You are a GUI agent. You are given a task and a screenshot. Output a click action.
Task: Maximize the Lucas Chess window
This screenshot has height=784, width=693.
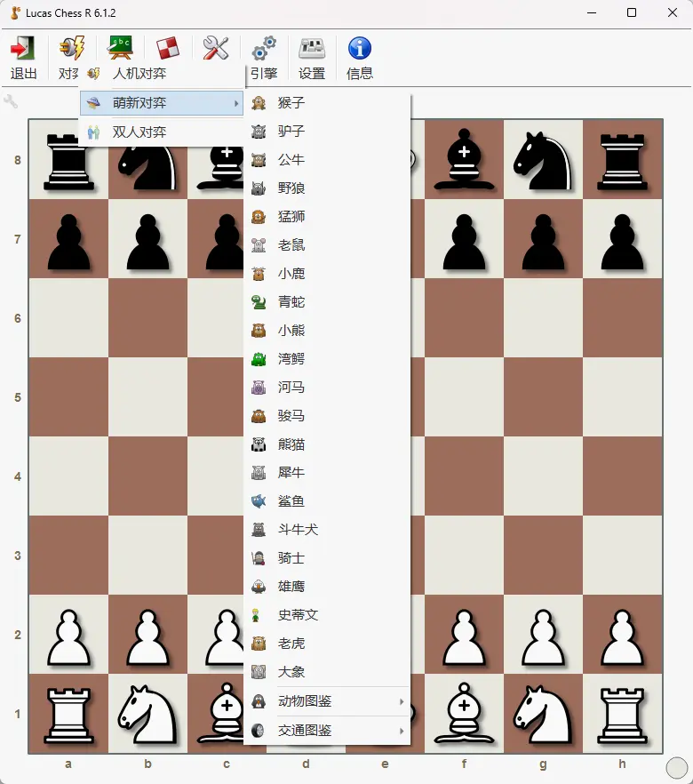pos(632,12)
